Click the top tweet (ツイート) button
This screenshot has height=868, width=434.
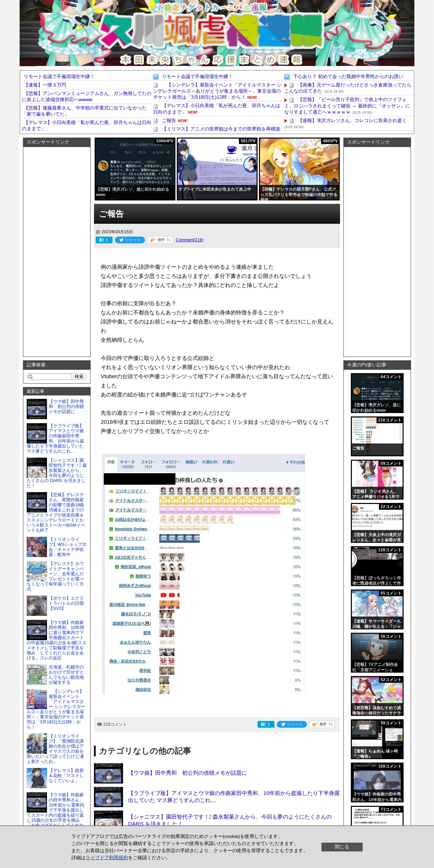pyautogui.click(x=130, y=240)
